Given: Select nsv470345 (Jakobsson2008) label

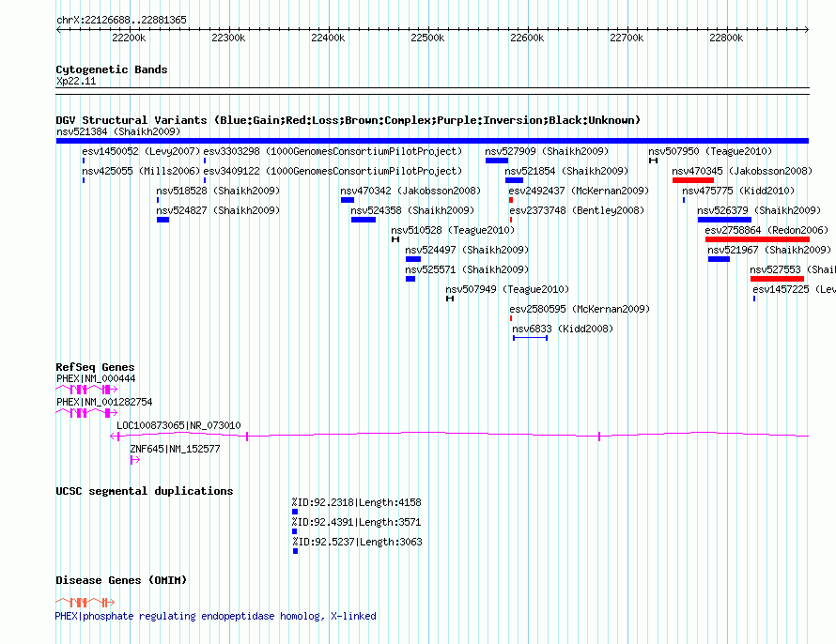Looking at the screenshot, I should coord(742,171).
